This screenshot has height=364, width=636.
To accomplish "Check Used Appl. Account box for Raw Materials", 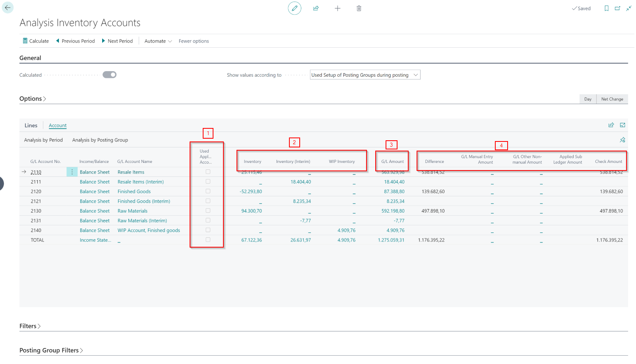I will 208,211.
